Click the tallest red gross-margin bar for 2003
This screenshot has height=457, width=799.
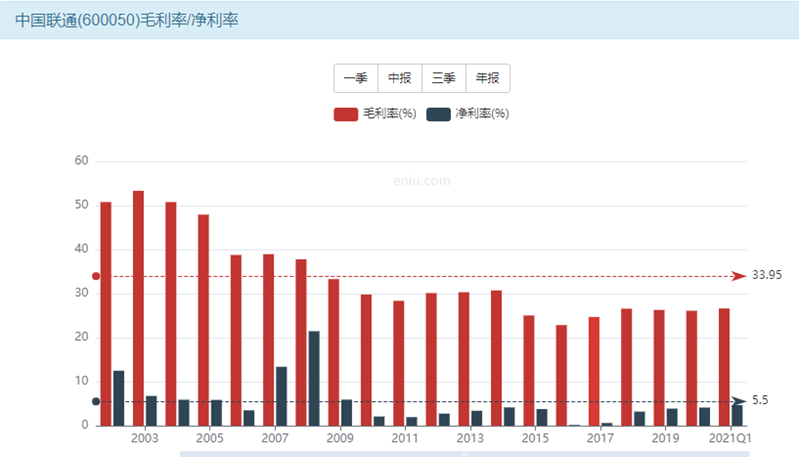pos(138,308)
